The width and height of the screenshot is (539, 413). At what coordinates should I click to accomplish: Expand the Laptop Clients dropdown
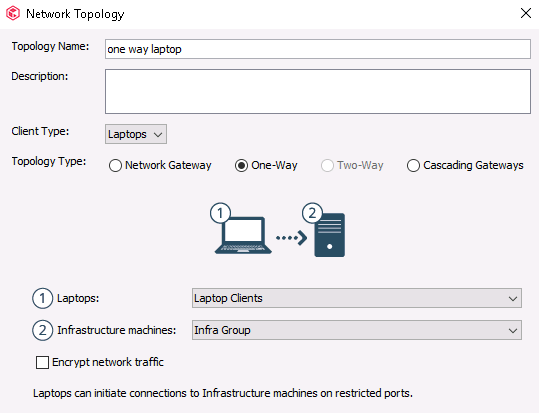[x=357, y=298]
